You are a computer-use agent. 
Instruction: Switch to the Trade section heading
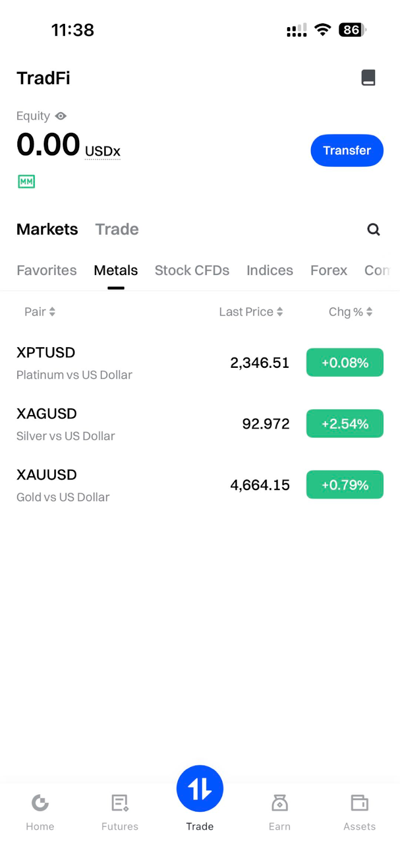click(x=117, y=229)
